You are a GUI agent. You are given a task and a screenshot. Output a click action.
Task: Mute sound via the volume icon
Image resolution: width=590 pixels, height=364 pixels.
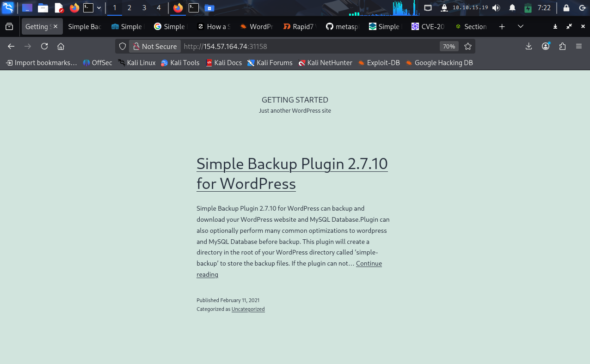(496, 8)
